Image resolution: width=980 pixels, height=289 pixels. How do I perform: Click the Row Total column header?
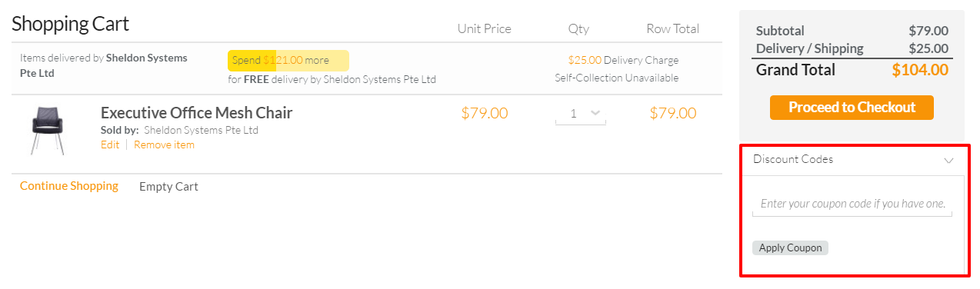coord(672,28)
